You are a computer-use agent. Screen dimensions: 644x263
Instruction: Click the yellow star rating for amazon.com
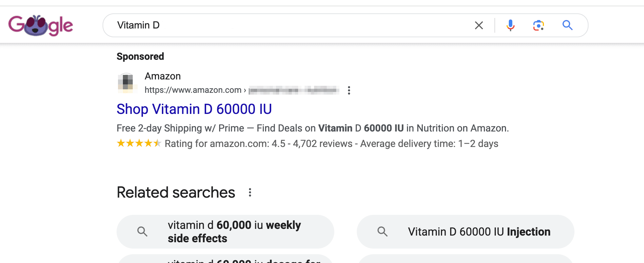(139, 143)
